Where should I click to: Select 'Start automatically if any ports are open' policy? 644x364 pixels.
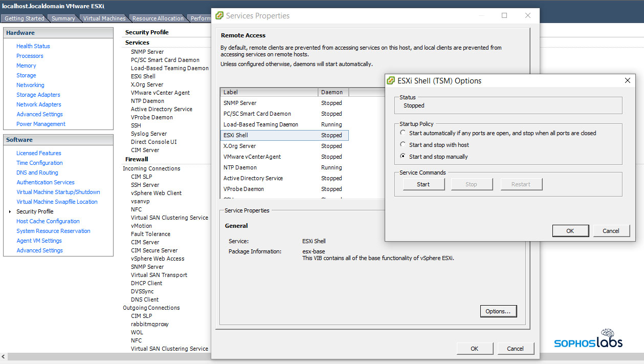(x=404, y=133)
